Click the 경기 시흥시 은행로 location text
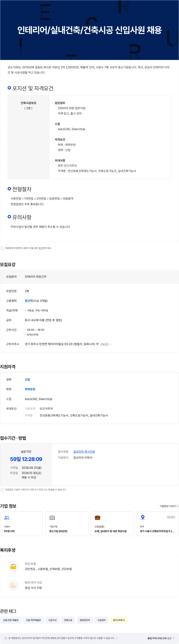The width and height of the screenshot is (179, 644). point(157,531)
